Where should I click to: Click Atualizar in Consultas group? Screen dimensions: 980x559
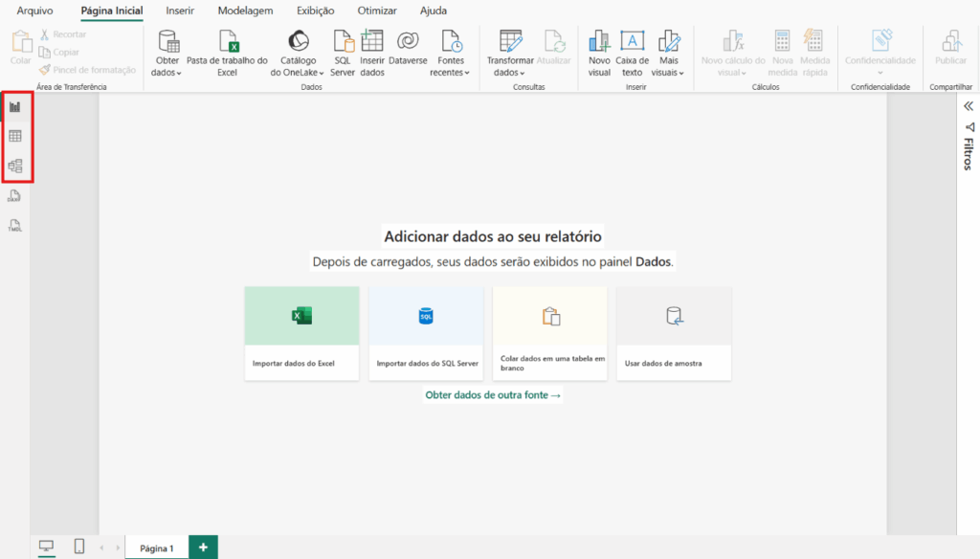click(x=554, y=48)
